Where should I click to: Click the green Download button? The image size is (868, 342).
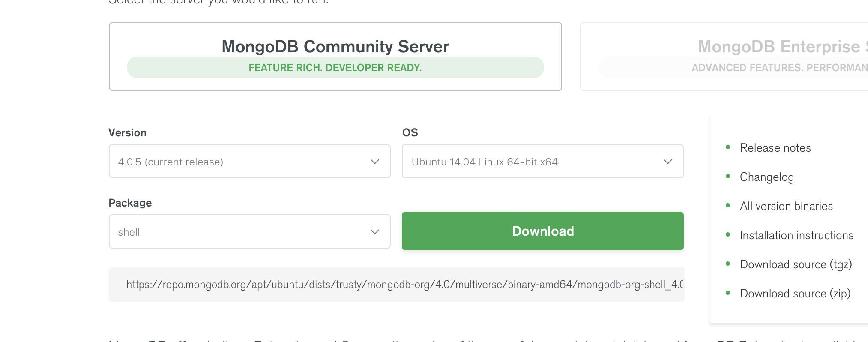click(542, 231)
